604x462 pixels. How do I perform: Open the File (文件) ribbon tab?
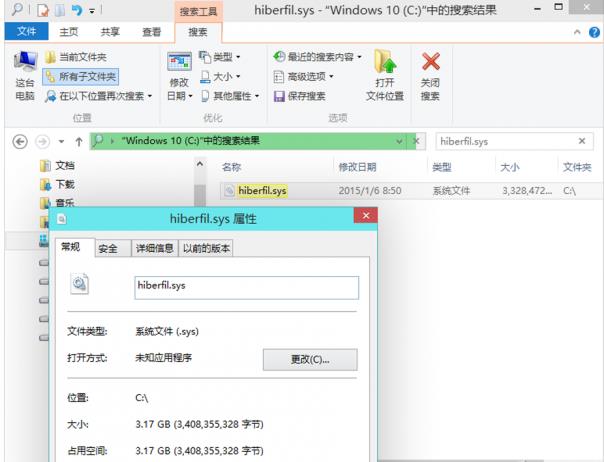click(27, 31)
